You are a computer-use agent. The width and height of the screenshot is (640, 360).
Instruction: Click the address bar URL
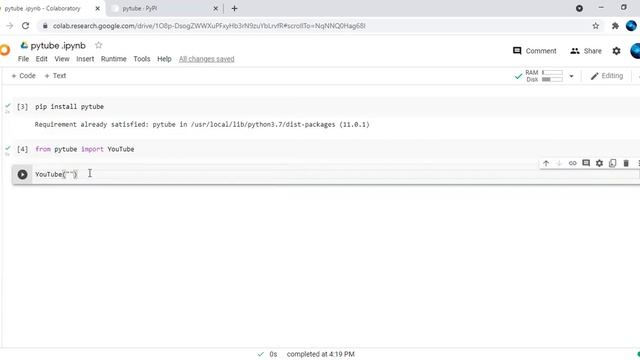tap(209, 26)
